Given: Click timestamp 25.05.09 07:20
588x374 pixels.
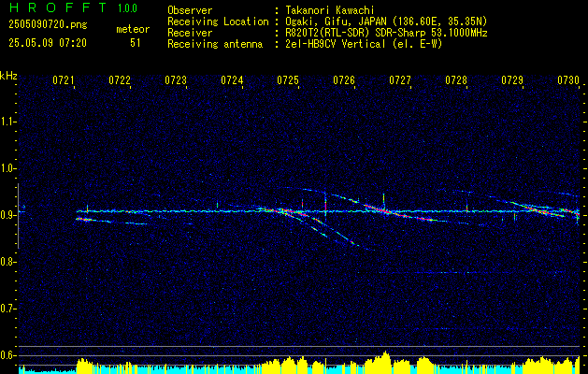Looking at the screenshot, I should 48,43.
